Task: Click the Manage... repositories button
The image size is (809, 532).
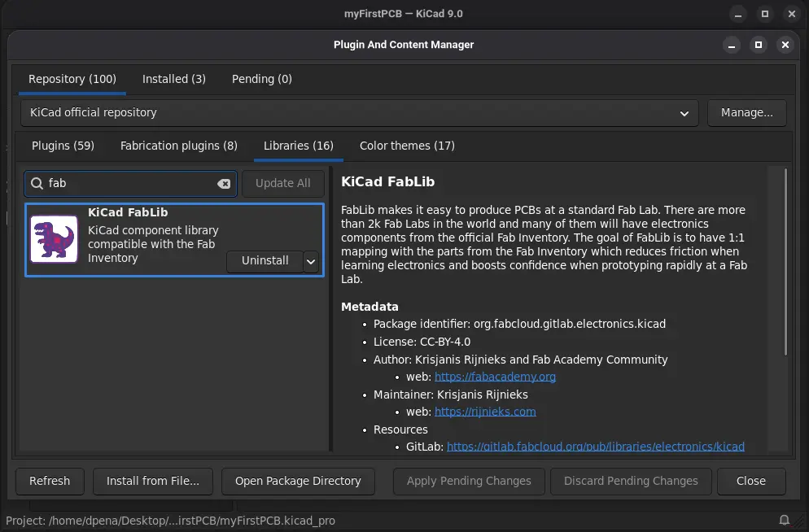Action: tap(746, 113)
